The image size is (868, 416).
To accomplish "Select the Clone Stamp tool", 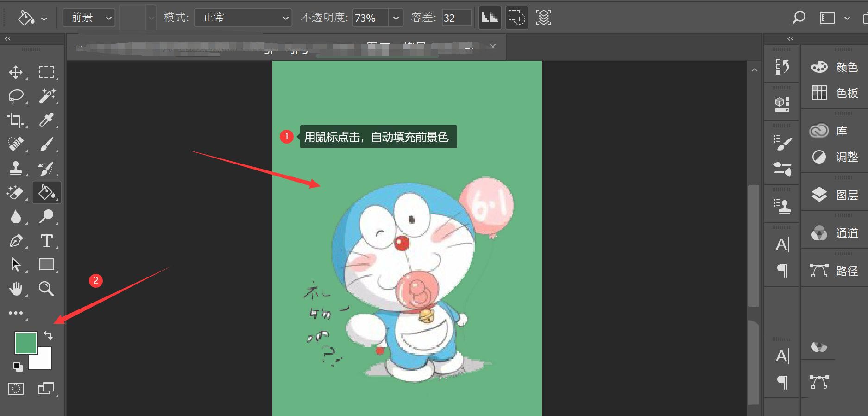I will 16,168.
